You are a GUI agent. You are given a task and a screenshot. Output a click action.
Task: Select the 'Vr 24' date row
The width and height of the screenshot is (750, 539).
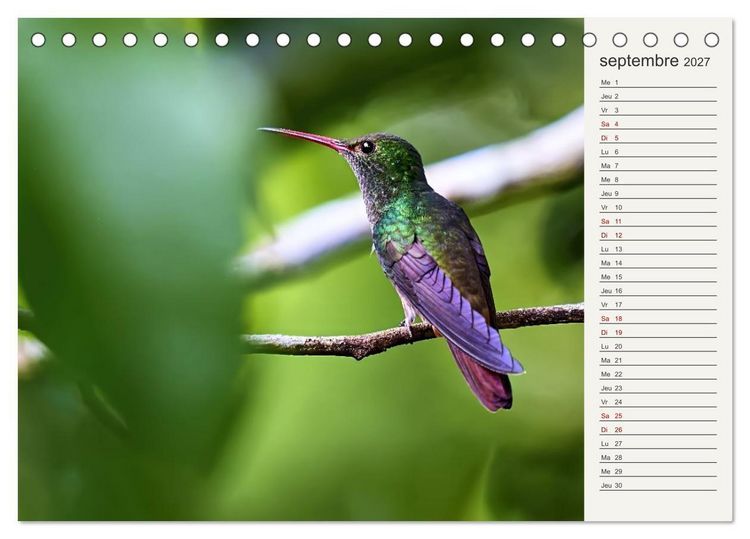(x=658, y=402)
